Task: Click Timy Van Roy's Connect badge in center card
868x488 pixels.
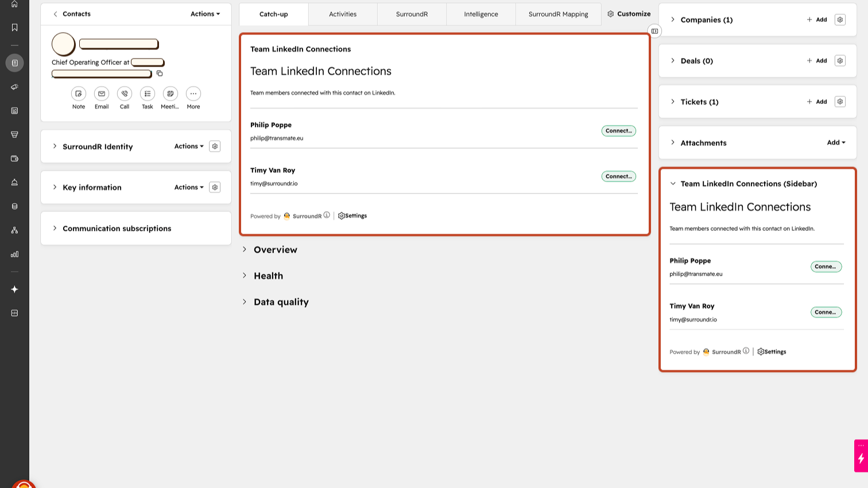Action: pos(619,176)
